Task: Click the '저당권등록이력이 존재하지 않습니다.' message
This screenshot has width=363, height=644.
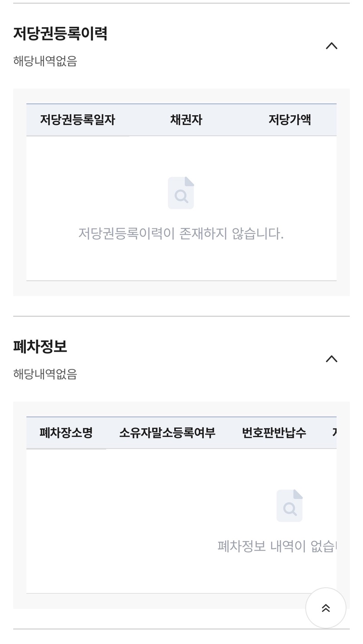Action: pyautogui.click(x=181, y=234)
